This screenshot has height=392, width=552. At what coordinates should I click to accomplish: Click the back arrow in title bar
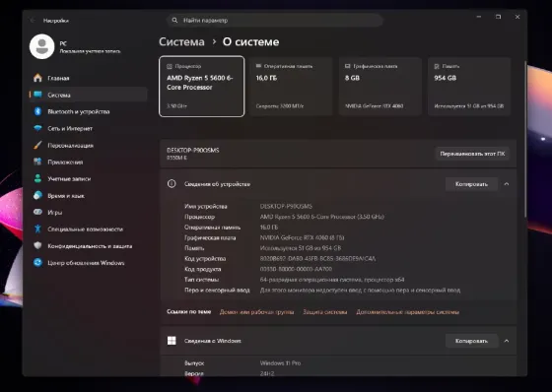[33, 21]
